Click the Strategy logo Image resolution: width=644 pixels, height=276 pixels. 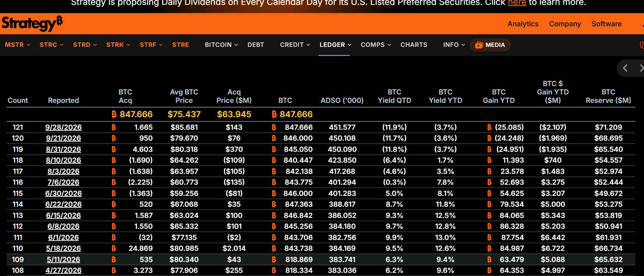32,23
